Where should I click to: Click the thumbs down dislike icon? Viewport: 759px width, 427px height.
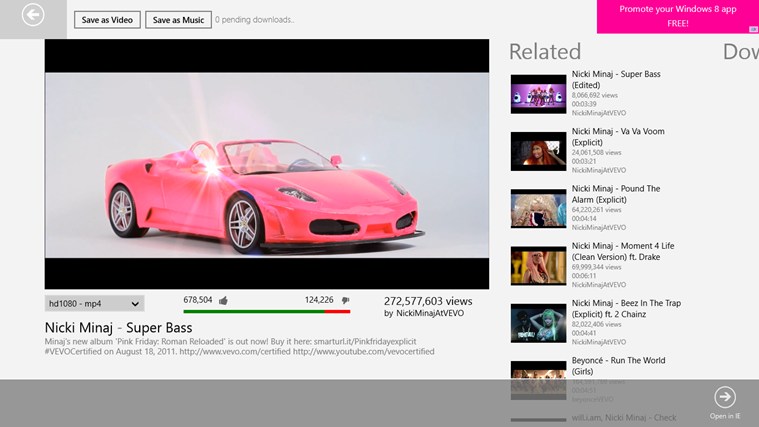point(345,300)
